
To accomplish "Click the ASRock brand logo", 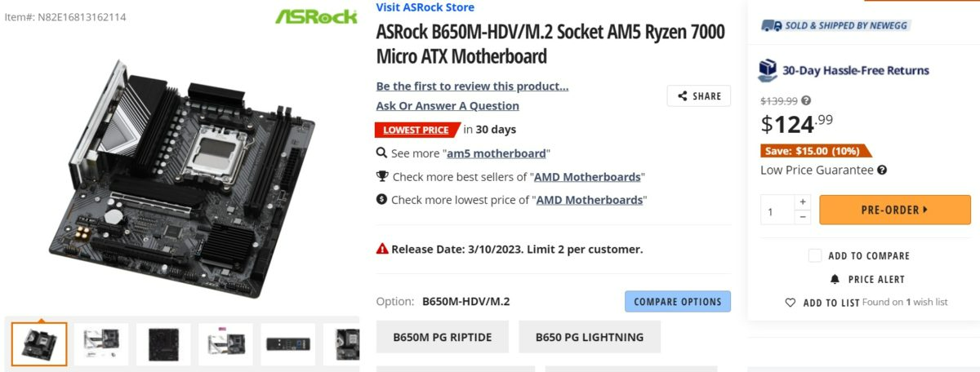I will point(316,16).
